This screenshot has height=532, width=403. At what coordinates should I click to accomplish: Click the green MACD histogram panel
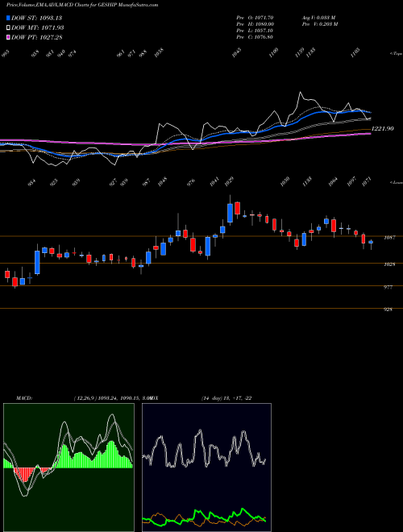pyautogui.click(x=69, y=468)
